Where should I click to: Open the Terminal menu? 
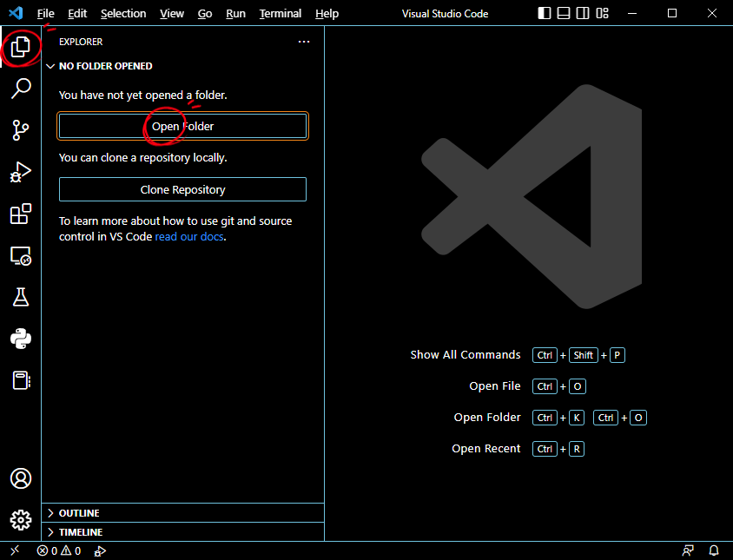pos(281,14)
